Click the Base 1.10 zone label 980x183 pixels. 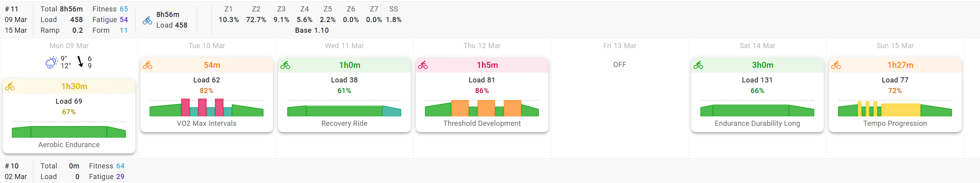coord(312,30)
